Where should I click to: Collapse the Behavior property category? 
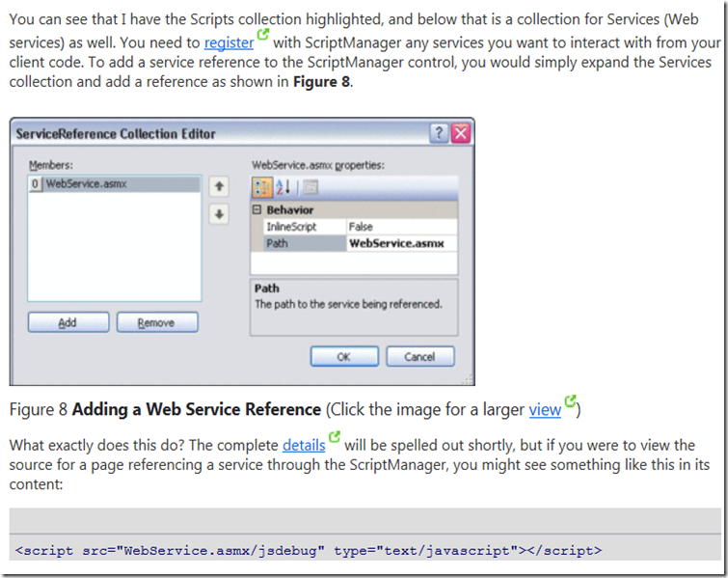256,210
